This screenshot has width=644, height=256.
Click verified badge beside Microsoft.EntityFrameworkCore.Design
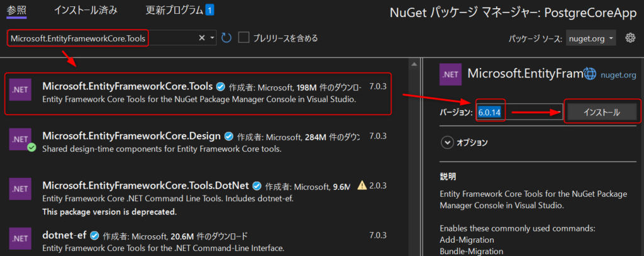pos(229,136)
